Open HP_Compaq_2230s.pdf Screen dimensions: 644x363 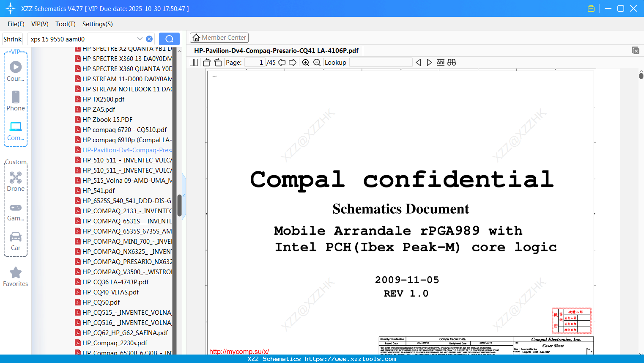coord(111,343)
